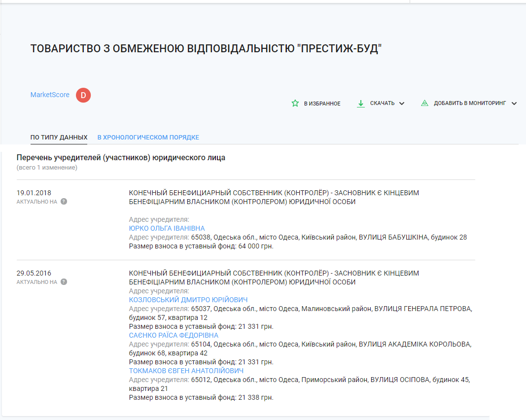Open founder ЮРКО ОЛЬГА ІВАНІВНА link

[x=167, y=228]
